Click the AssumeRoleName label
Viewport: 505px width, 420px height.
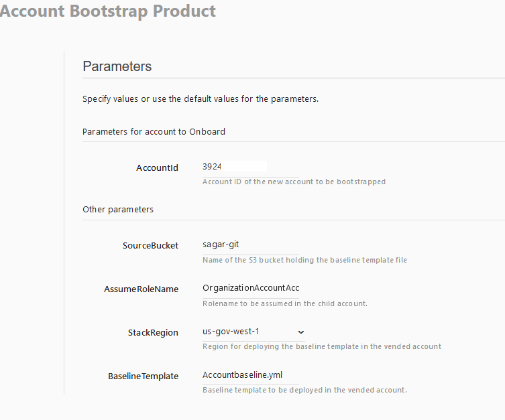[141, 289]
